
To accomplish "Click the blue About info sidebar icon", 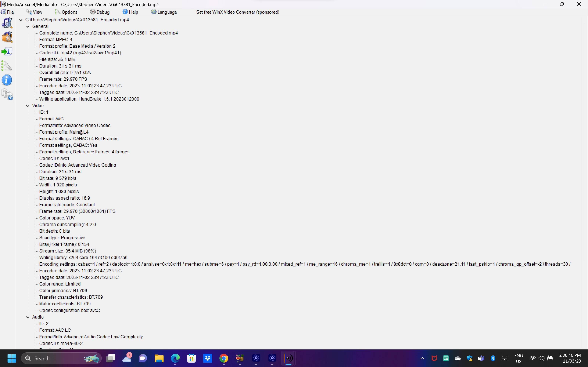I will pyautogui.click(x=7, y=80).
